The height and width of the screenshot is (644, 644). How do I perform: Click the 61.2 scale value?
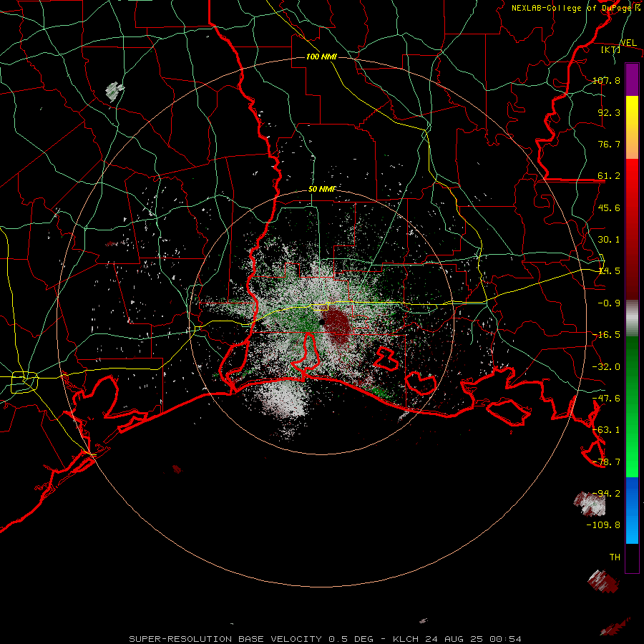point(609,176)
